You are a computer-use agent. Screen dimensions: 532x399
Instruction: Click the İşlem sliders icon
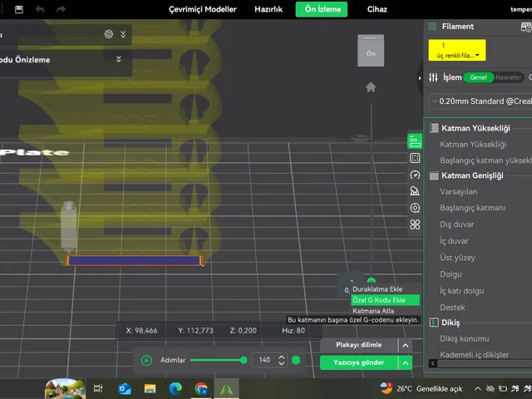[433, 77]
